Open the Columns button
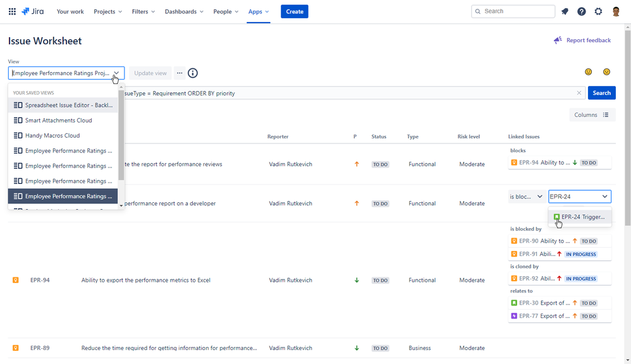This screenshot has height=364, width=631. (x=592, y=114)
